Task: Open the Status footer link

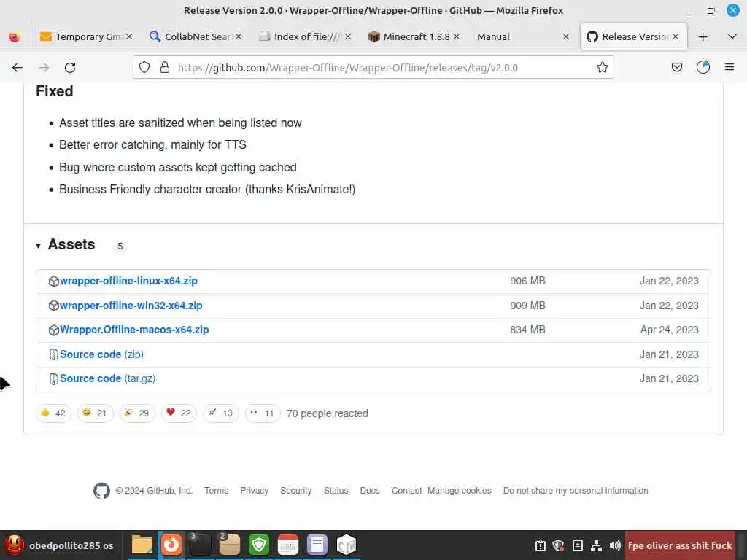Action: (336, 491)
